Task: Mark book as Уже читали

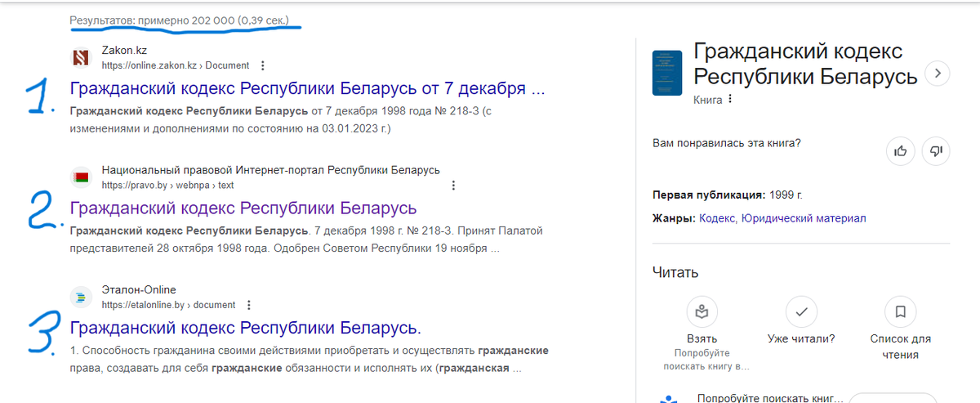Action: coord(801,311)
